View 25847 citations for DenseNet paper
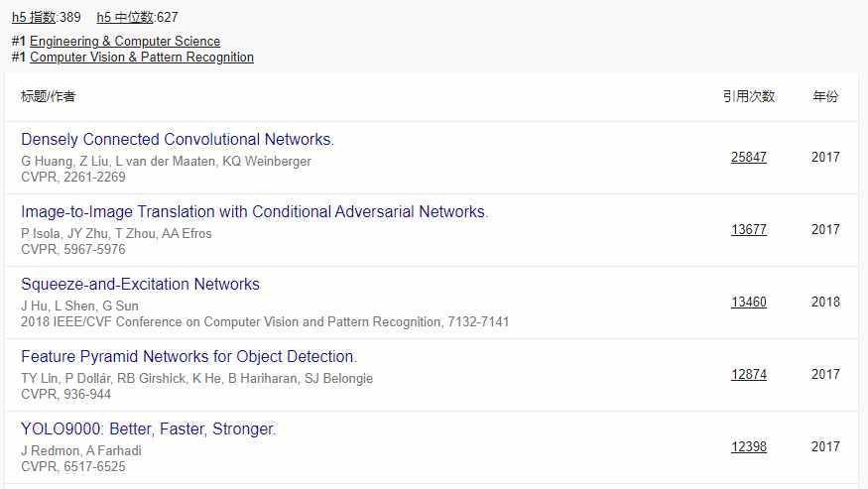The height and width of the screenshot is (489, 868). point(748,157)
